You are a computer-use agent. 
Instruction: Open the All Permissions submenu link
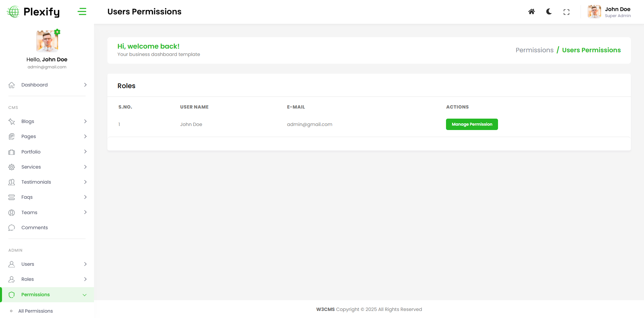(x=36, y=311)
